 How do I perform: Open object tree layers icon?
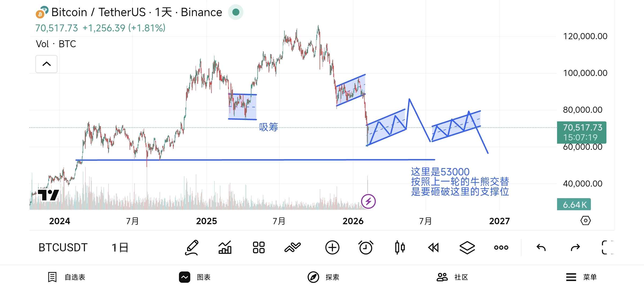pyautogui.click(x=467, y=247)
